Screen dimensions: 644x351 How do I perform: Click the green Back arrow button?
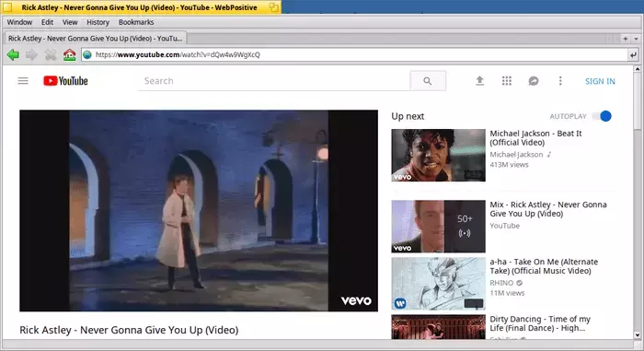[x=13, y=54]
